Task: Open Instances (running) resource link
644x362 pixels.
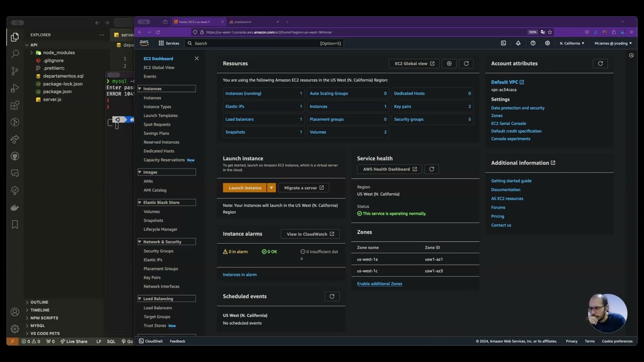Action: click(x=243, y=94)
